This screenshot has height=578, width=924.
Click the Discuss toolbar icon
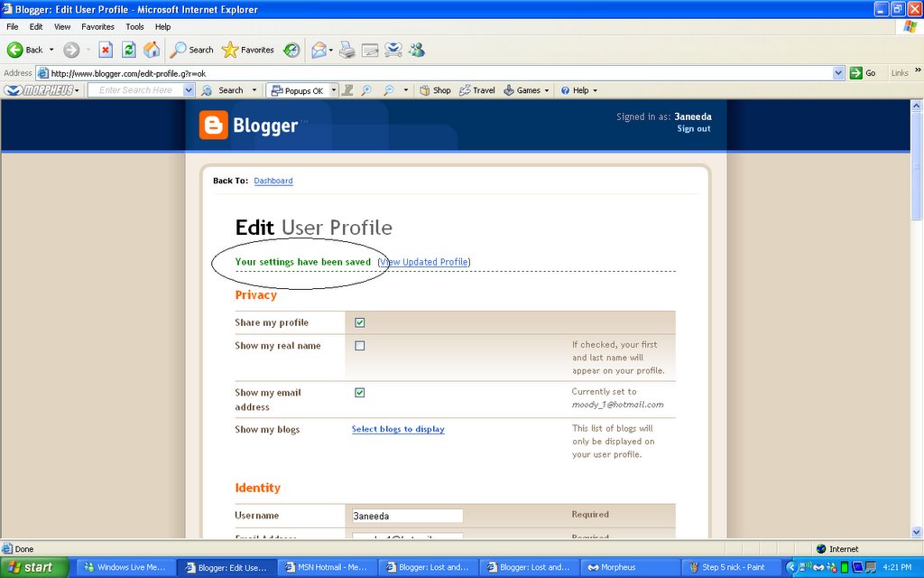[393, 51]
